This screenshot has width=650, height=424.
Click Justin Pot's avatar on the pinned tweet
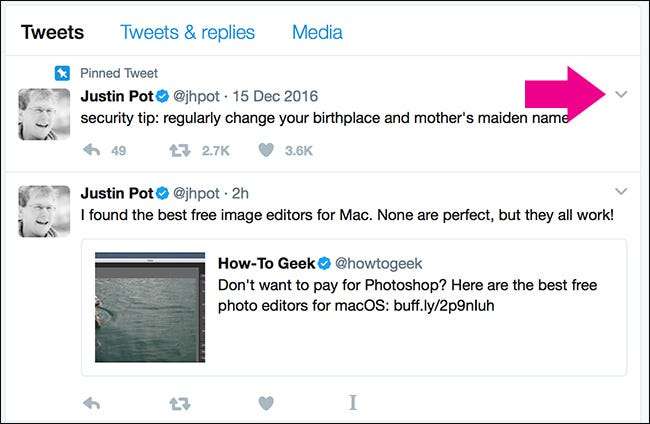pos(45,113)
